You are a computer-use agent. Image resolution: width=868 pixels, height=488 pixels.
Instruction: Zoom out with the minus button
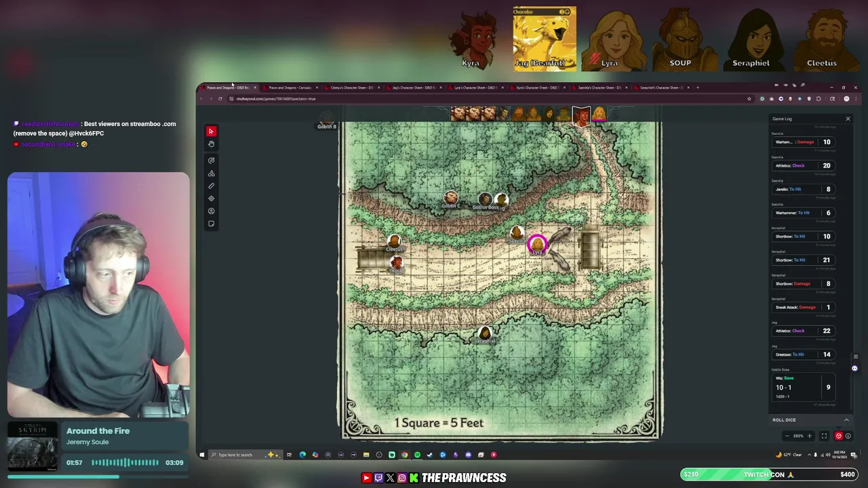787,436
